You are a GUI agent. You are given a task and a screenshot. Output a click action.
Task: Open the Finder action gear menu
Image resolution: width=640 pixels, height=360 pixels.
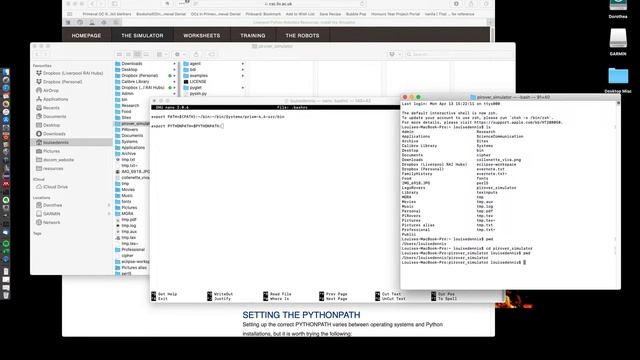click(x=179, y=54)
